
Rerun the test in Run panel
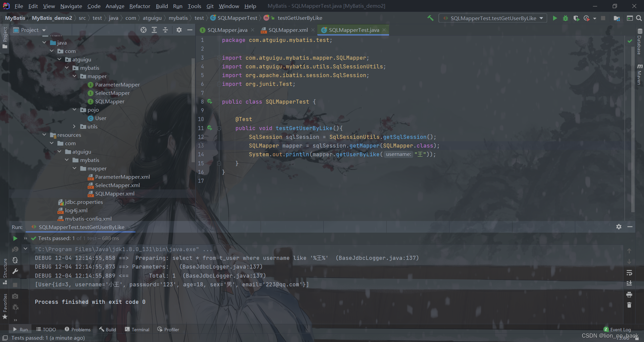coord(15,238)
